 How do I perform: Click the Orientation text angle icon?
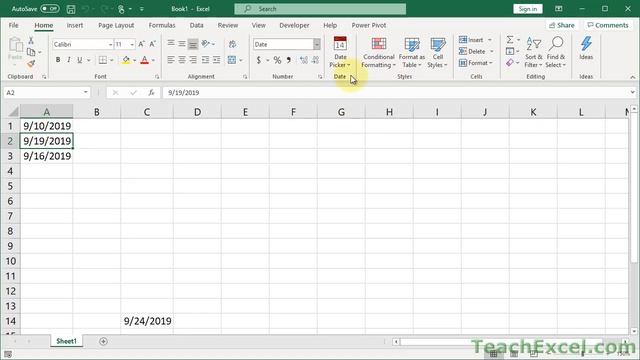[205, 44]
